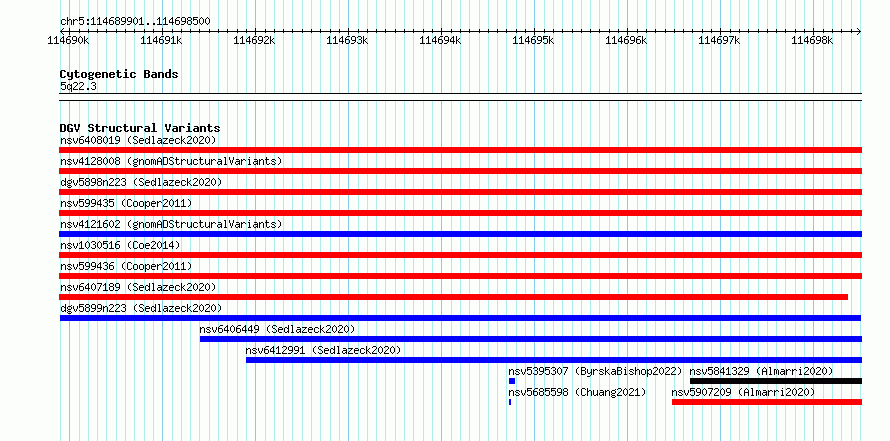
Task: Click ruler position 114694k
Action: (x=440, y=40)
